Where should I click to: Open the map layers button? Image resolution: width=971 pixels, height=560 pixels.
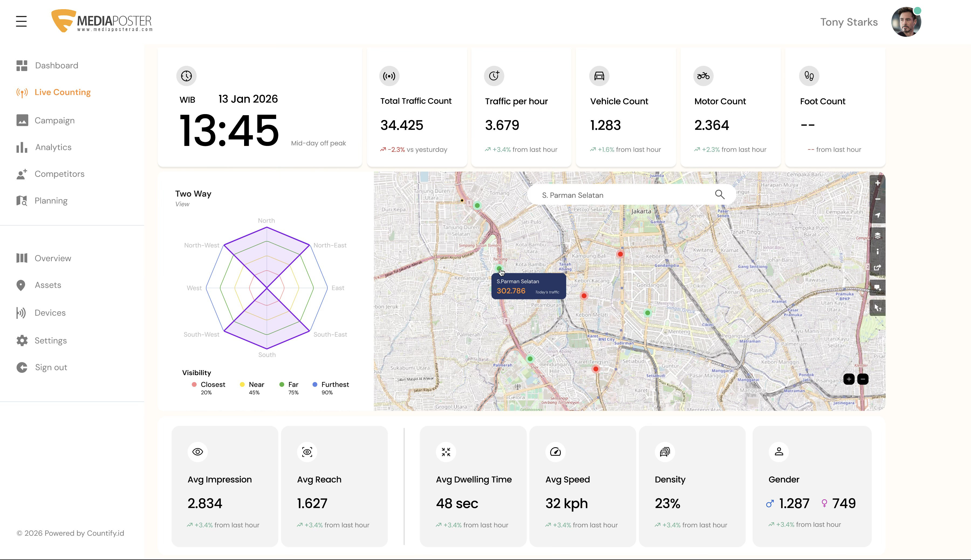(x=878, y=235)
